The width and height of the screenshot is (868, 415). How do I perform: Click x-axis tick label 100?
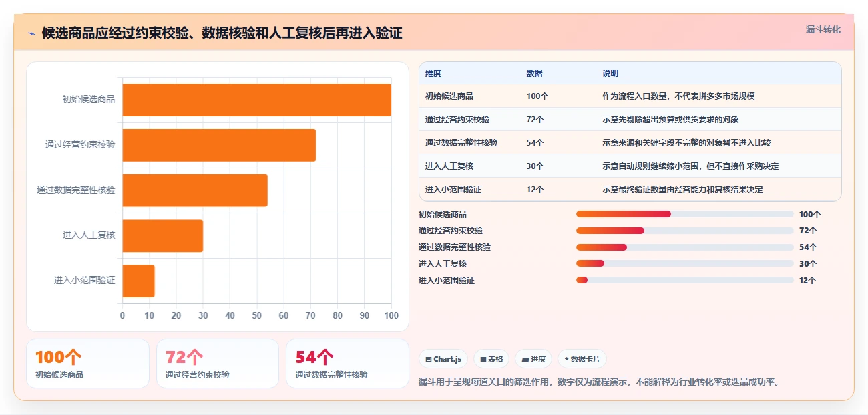tap(391, 315)
